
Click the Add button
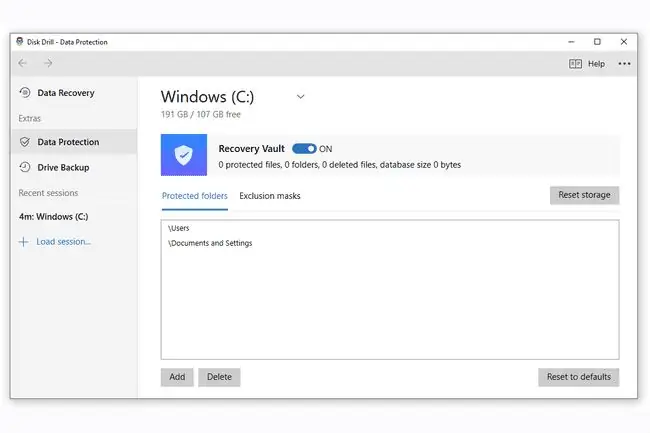[x=177, y=377]
